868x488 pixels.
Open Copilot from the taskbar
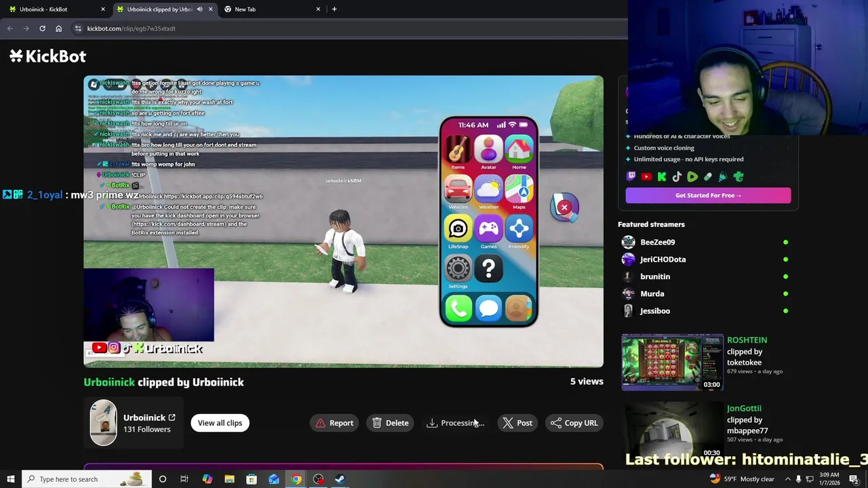pyautogui.click(x=207, y=479)
